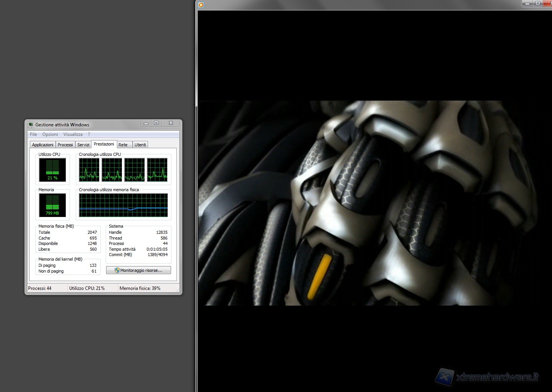
Task: Close the Gestione attività Windows window
Action: [x=171, y=123]
